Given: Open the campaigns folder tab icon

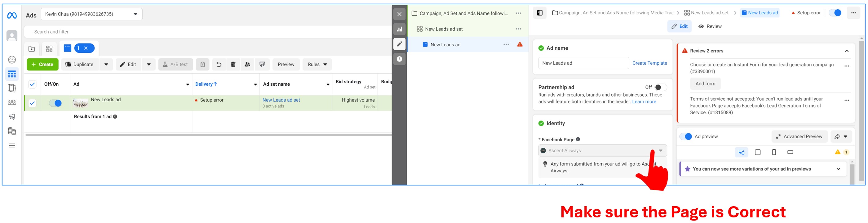Looking at the screenshot, I should (32, 49).
